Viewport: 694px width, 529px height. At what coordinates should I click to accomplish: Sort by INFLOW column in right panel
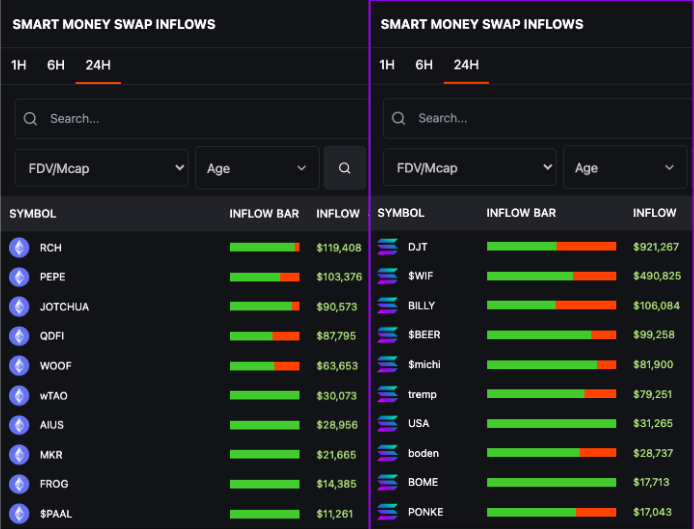655,213
